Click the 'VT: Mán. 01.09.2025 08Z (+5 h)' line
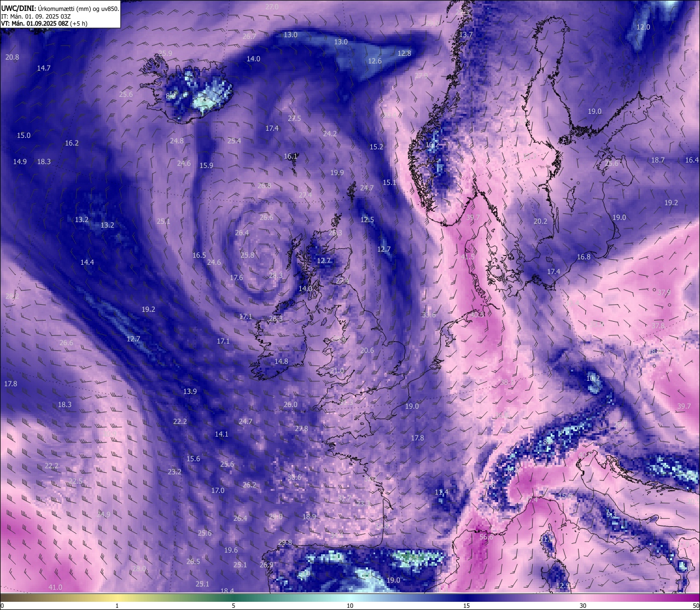The width and height of the screenshot is (700, 610). tap(44, 24)
